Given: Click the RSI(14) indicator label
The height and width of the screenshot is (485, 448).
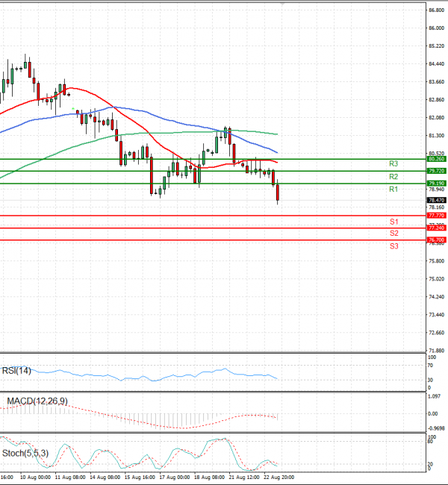Looking at the screenshot, I should 16,371.
